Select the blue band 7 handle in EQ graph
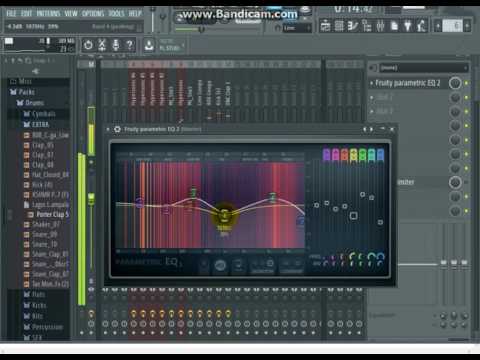480x360 pixels. click(301, 221)
